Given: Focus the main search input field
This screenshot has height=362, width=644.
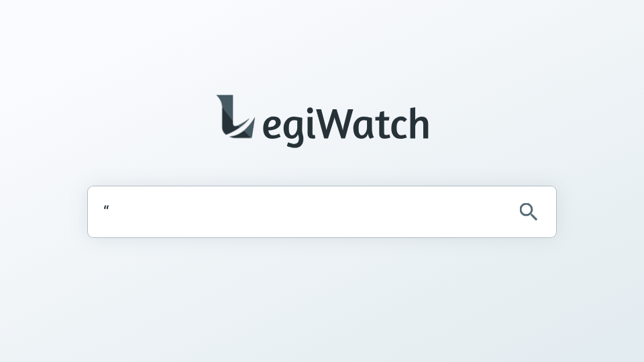Looking at the screenshot, I should [x=322, y=212].
